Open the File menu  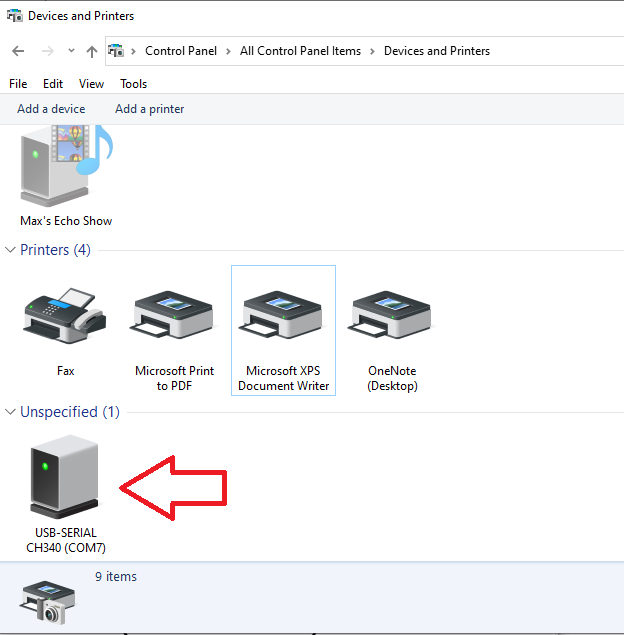(x=18, y=84)
